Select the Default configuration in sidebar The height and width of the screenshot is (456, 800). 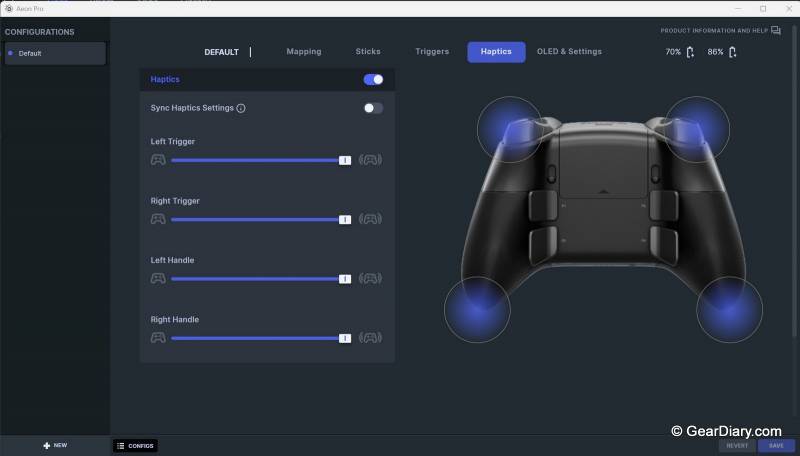pyautogui.click(x=55, y=53)
